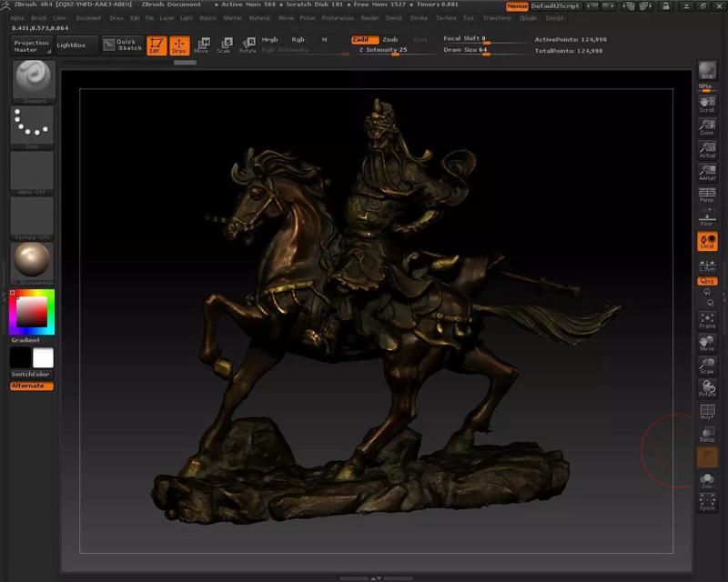The width and height of the screenshot is (728, 582).
Task: Click the Frame view icon
Action: pyautogui.click(x=707, y=320)
